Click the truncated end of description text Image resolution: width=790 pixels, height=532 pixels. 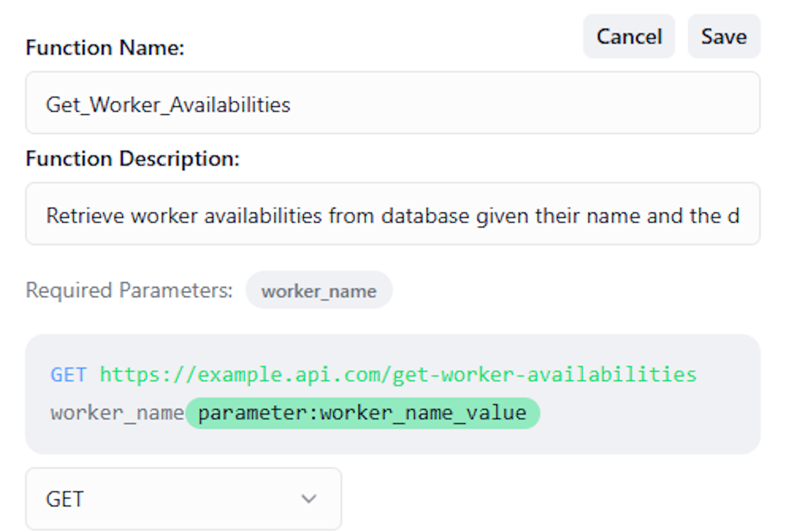click(734, 216)
